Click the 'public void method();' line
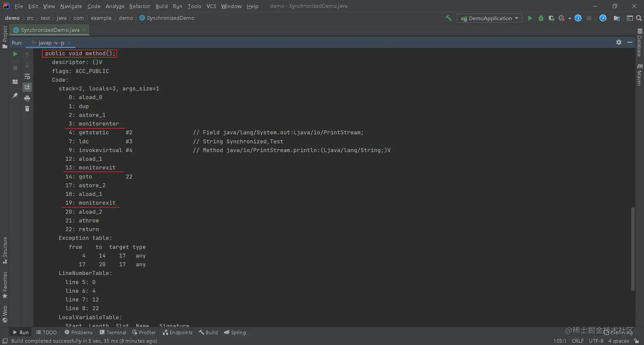 click(x=80, y=54)
